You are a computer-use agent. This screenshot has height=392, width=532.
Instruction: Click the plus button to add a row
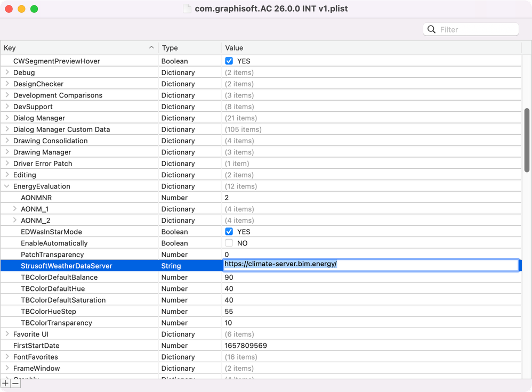click(6, 383)
